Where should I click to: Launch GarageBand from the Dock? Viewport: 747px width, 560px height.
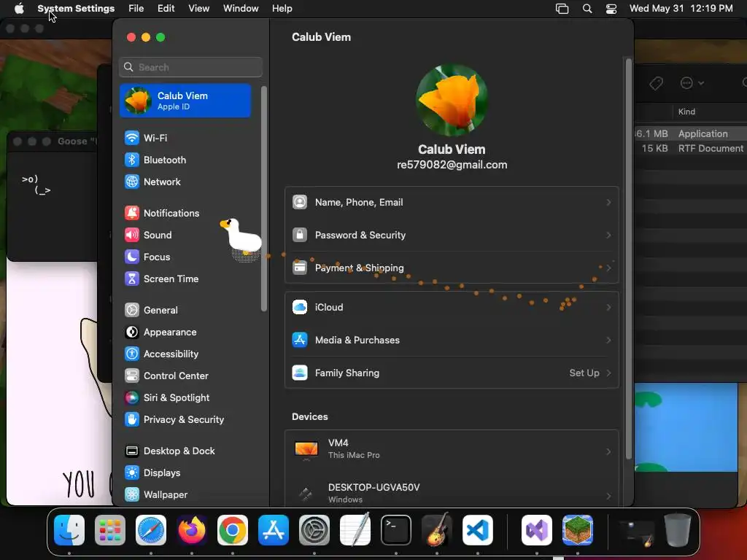[x=436, y=530]
